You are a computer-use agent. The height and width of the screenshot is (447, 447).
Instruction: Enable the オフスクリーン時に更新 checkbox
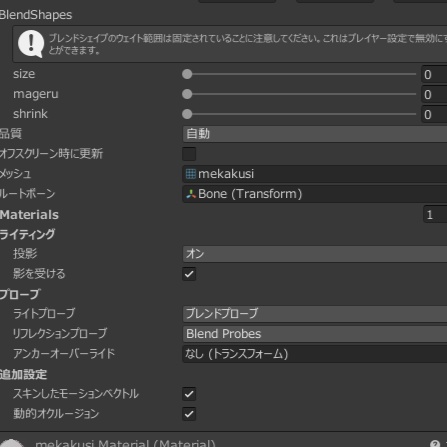pos(189,154)
